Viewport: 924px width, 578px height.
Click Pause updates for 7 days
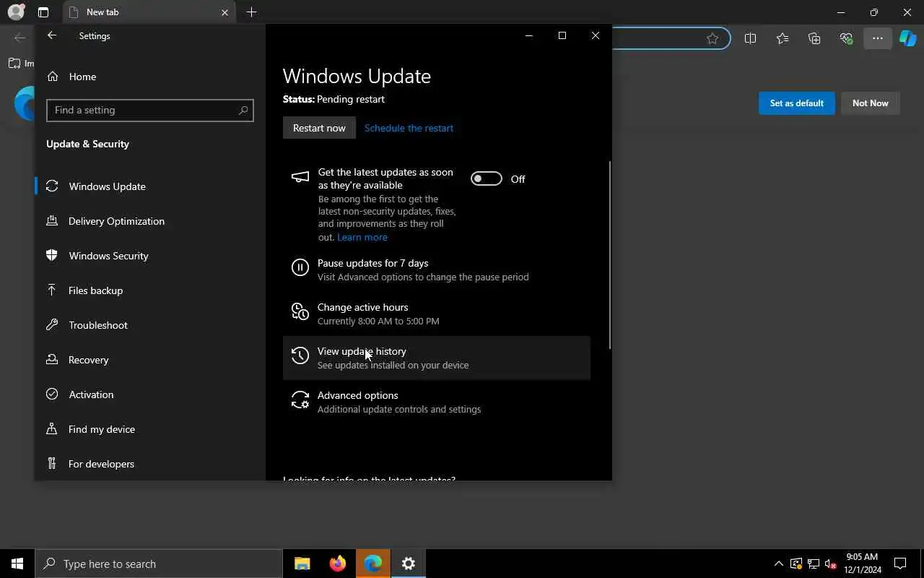click(x=436, y=269)
